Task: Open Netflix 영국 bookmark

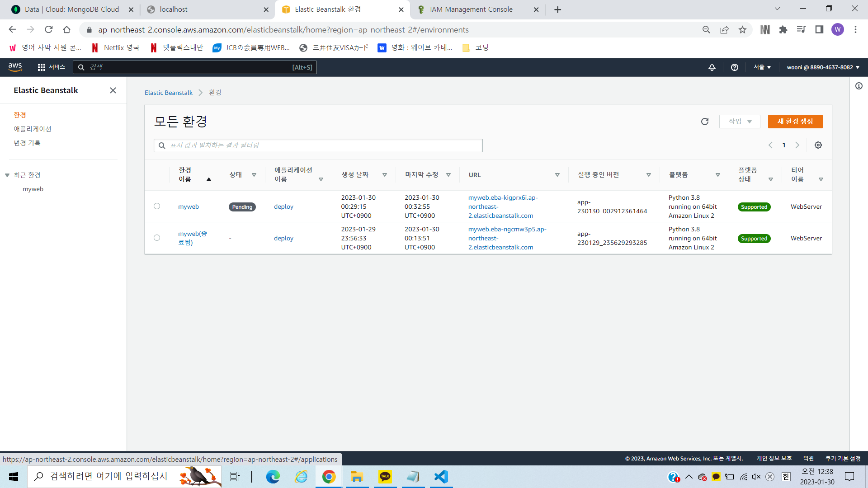Action: [x=116, y=48]
